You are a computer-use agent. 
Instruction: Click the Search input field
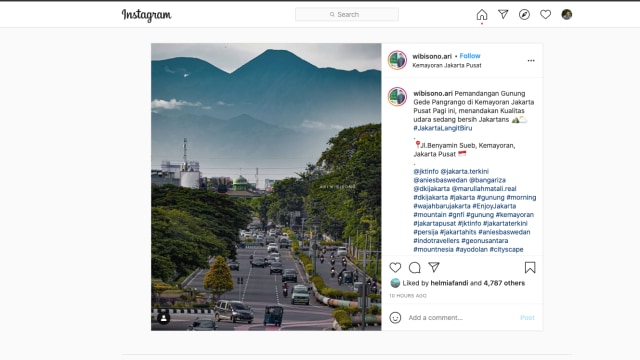click(x=347, y=14)
